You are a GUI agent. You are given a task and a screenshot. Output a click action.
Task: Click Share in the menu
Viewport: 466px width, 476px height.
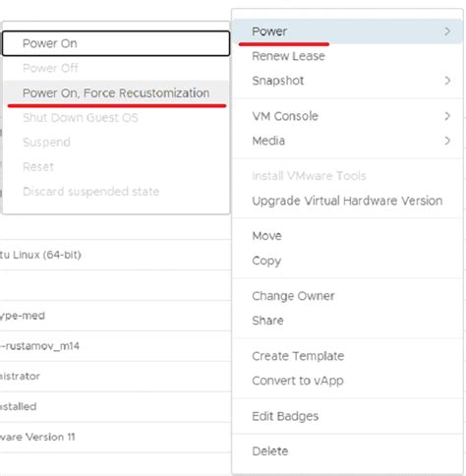click(x=347, y=321)
